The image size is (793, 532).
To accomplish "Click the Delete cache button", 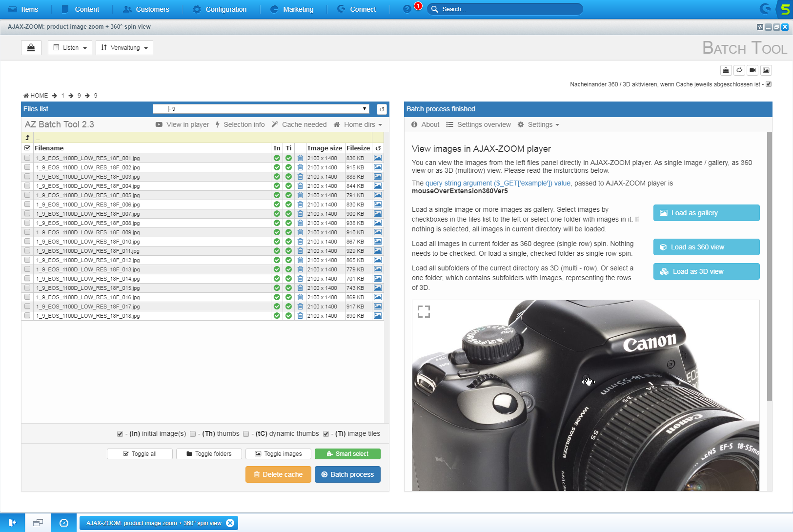I will click(x=278, y=474).
